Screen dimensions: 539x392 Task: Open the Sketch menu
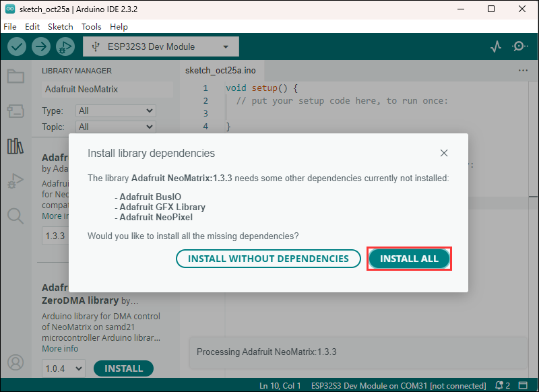[x=61, y=26]
